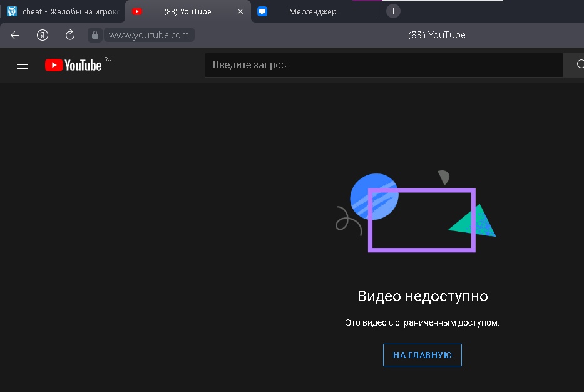
Task: Click the www.youtube.com address field
Action: (149, 35)
